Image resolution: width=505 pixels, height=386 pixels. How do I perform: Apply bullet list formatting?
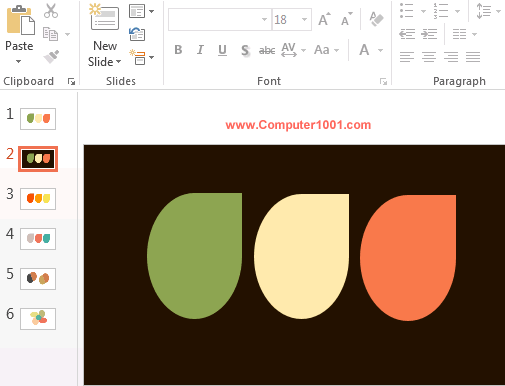(406, 11)
